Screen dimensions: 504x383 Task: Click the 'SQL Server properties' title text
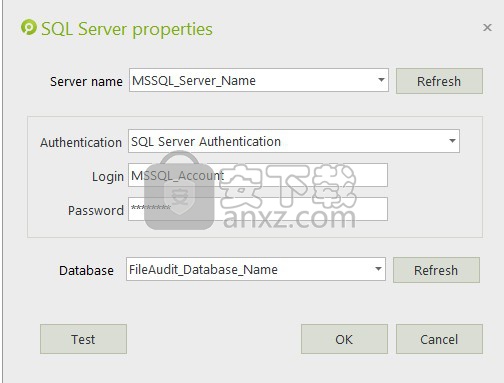point(127,29)
